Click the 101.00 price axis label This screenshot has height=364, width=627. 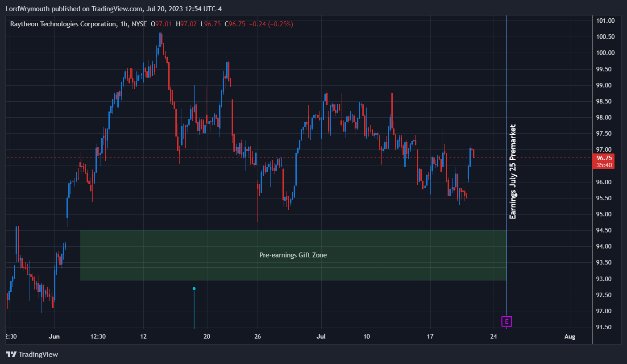point(606,21)
